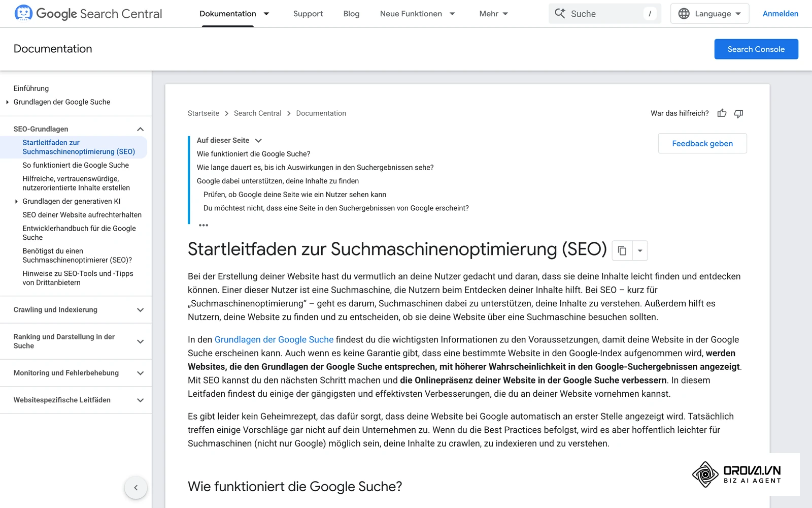Click the Startseite breadcrumb
Screen dimensions: 812x508
204,113
